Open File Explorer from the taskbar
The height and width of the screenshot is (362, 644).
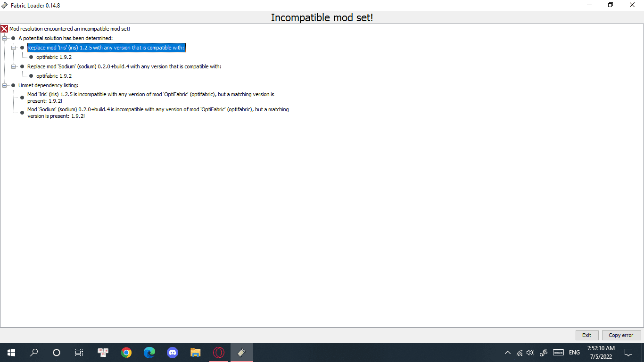click(x=195, y=353)
